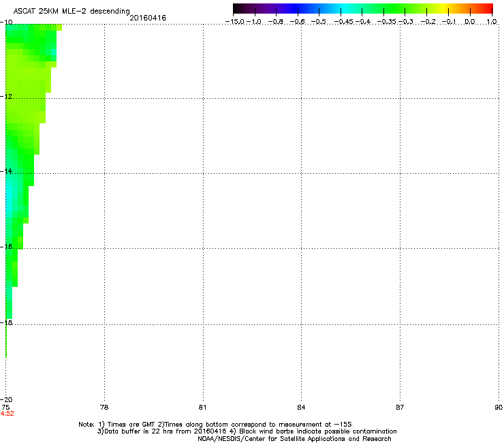
Task: Click the latitude axis label -16
Action: click(x=6, y=247)
